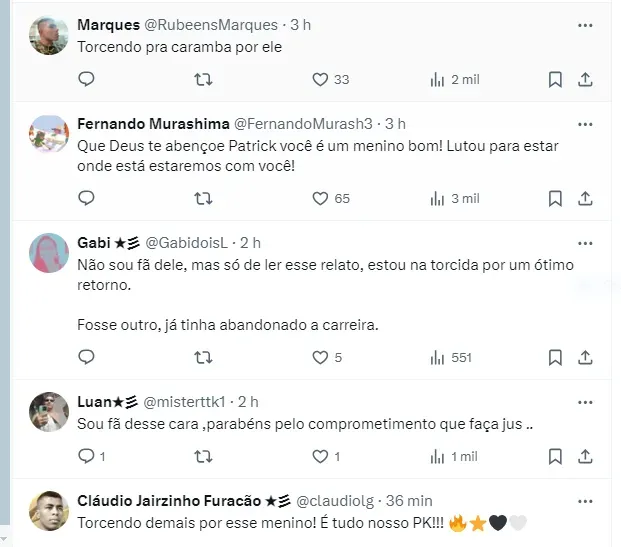This screenshot has height=547, width=621.
Task: Bookmark Gabi's tweet
Action: [x=556, y=357]
